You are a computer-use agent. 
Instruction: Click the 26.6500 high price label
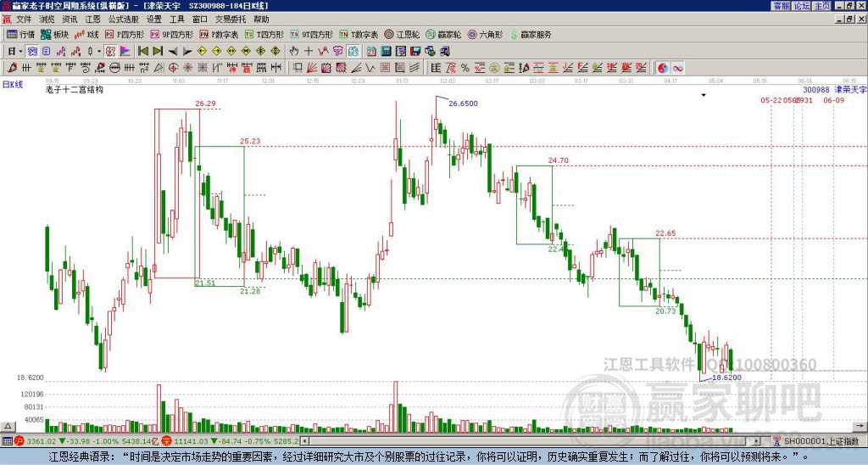463,104
